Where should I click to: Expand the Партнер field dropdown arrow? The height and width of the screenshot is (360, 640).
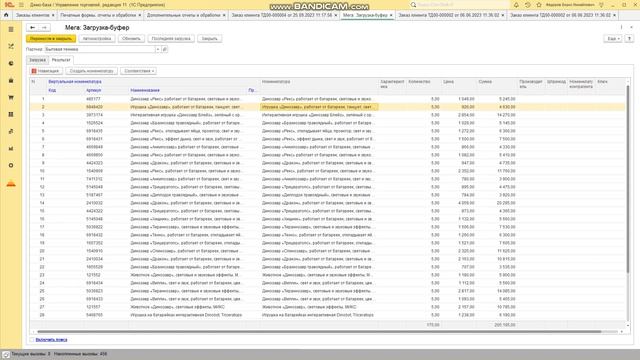pos(158,49)
